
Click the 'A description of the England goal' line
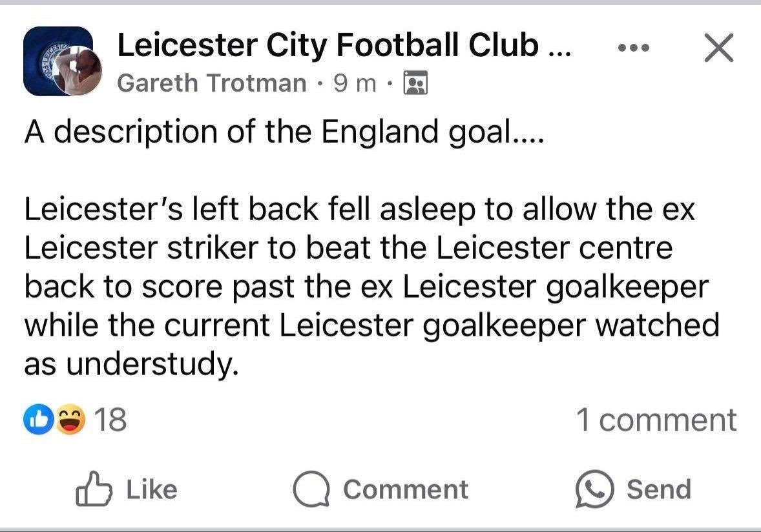[x=284, y=132]
